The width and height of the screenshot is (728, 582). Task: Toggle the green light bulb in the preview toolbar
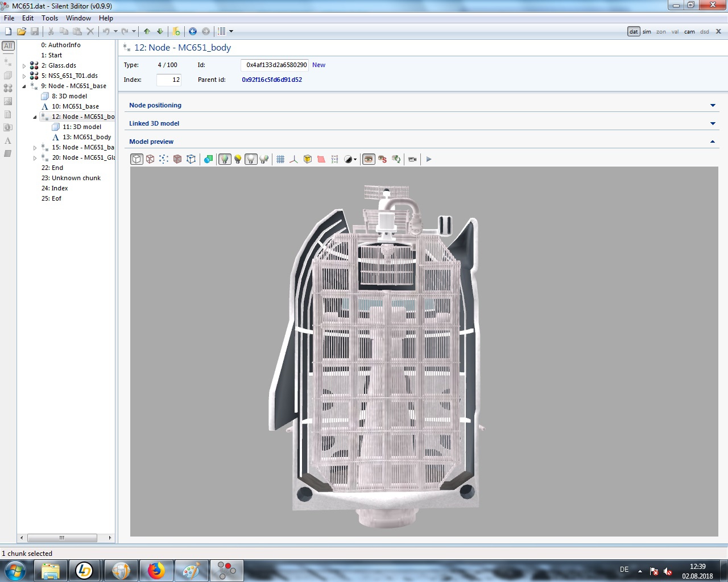225,159
